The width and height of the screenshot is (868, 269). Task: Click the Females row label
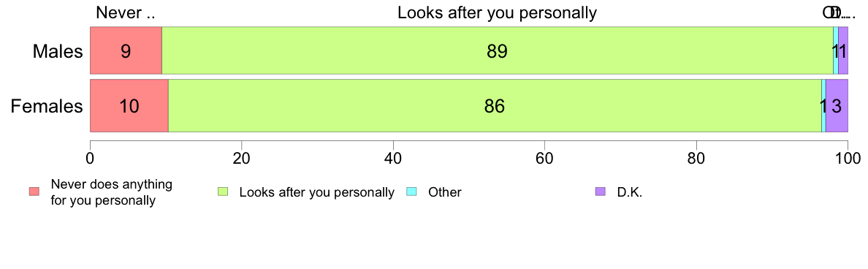point(47,106)
